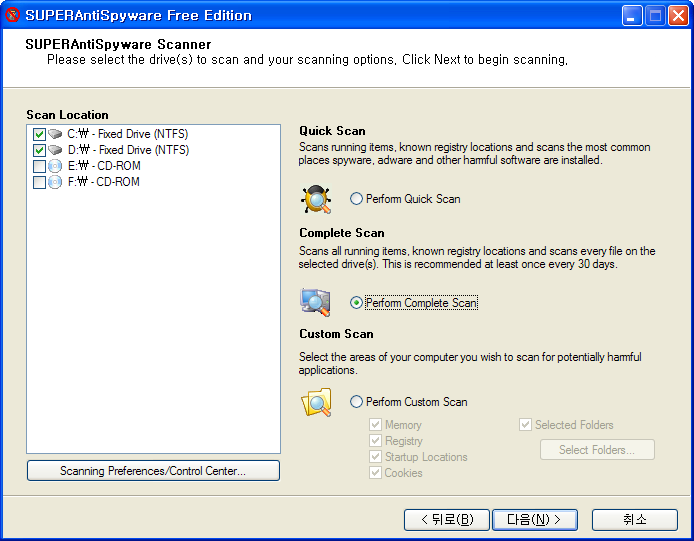
Task: Click 'F:₩ - CD-ROM' row text
Action: [x=104, y=182]
